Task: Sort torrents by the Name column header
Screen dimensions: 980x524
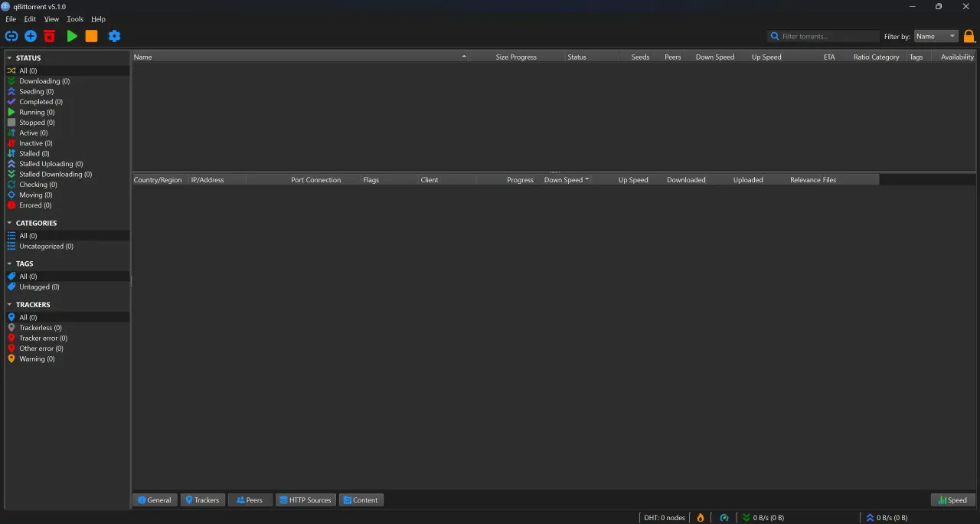Action: pos(300,57)
